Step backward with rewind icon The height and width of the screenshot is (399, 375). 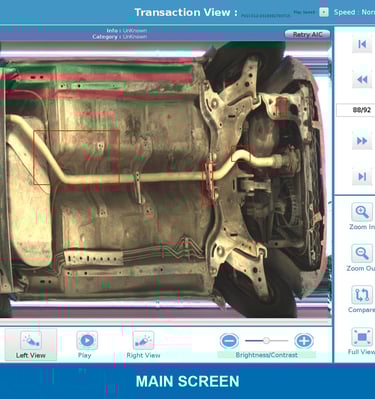pos(362,80)
